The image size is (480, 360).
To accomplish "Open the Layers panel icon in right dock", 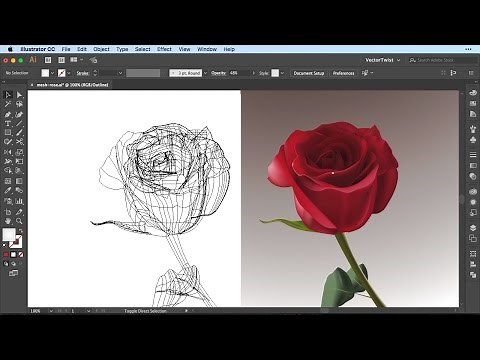I will (473, 228).
